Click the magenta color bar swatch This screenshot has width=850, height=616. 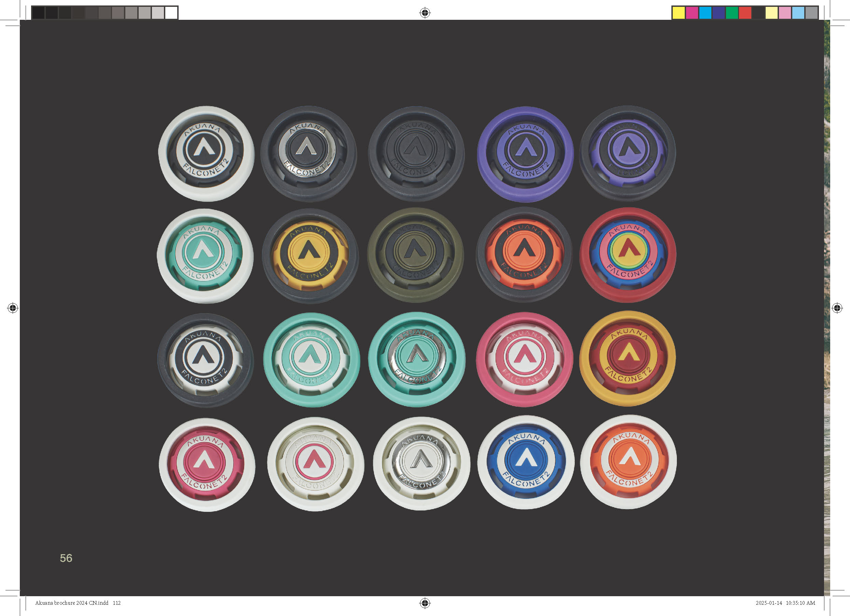[692, 13]
